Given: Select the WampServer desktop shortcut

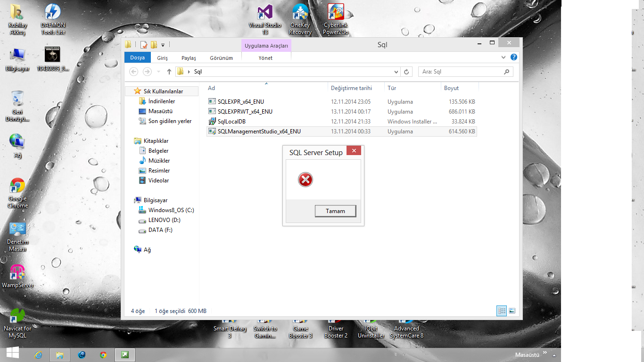Looking at the screenshot, I should [17, 276].
